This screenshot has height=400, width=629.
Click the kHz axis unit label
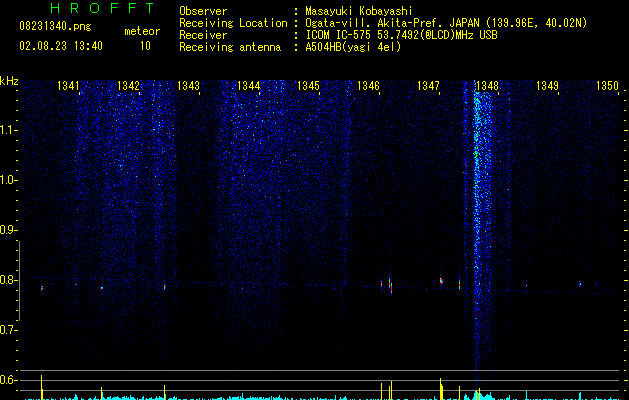(9, 81)
